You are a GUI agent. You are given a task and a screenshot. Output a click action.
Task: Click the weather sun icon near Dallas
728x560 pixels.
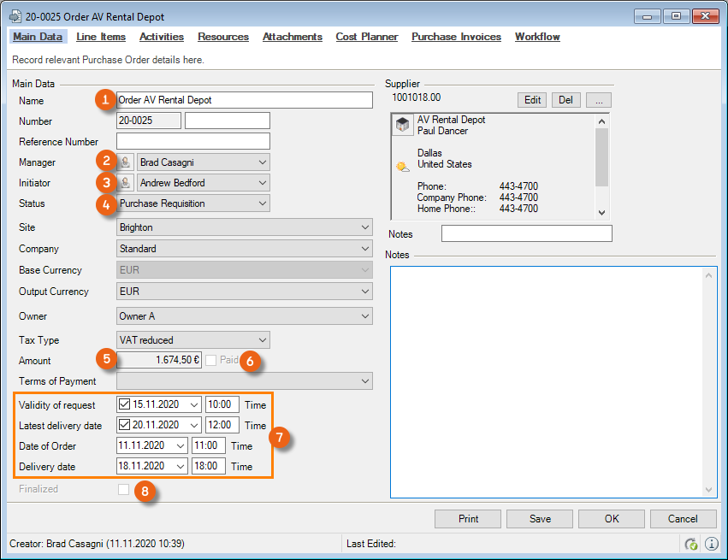[403, 167]
